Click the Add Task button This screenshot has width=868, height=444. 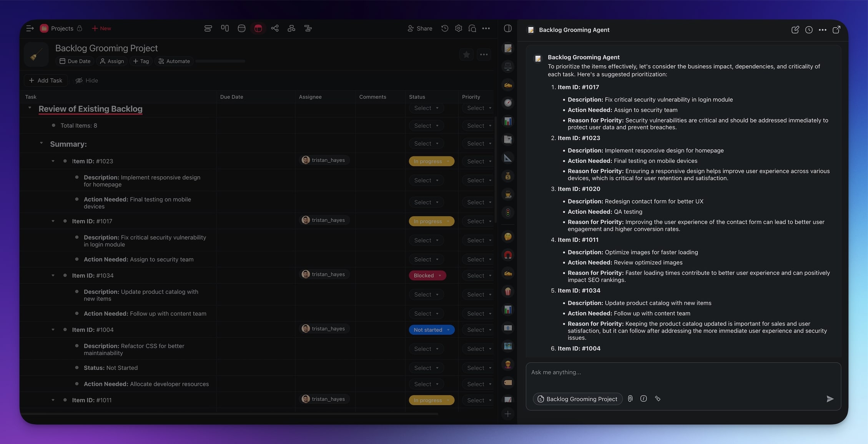click(x=45, y=80)
